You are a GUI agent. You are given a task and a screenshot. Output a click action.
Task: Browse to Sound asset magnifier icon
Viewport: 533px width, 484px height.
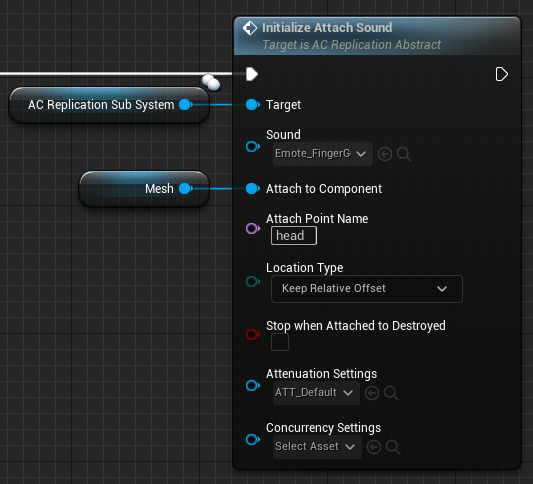[x=403, y=154]
